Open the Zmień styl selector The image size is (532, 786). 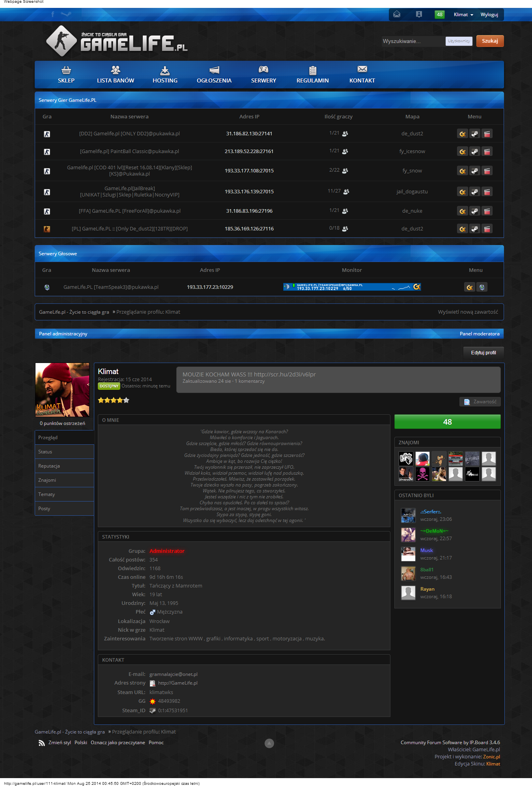click(x=60, y=743)
